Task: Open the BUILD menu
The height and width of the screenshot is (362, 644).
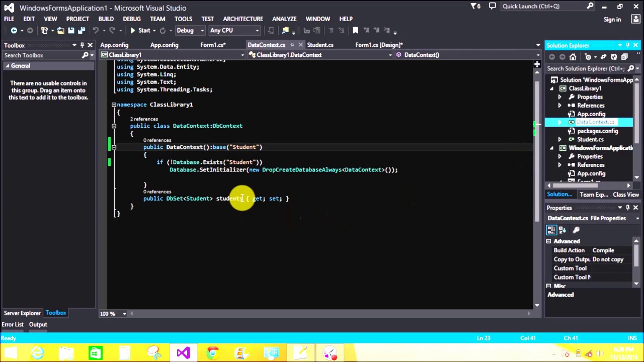Action: pos(106,19)
